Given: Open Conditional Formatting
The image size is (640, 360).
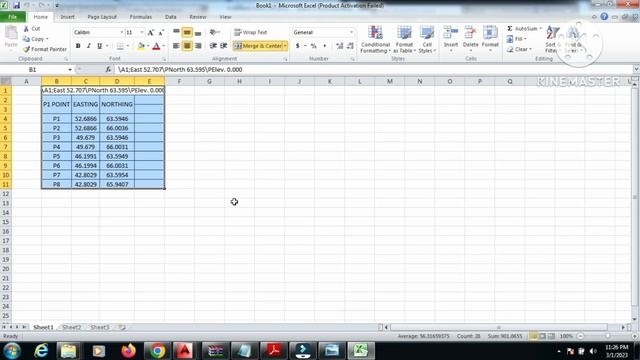Looking at the screenshot, I should point(375,39).
